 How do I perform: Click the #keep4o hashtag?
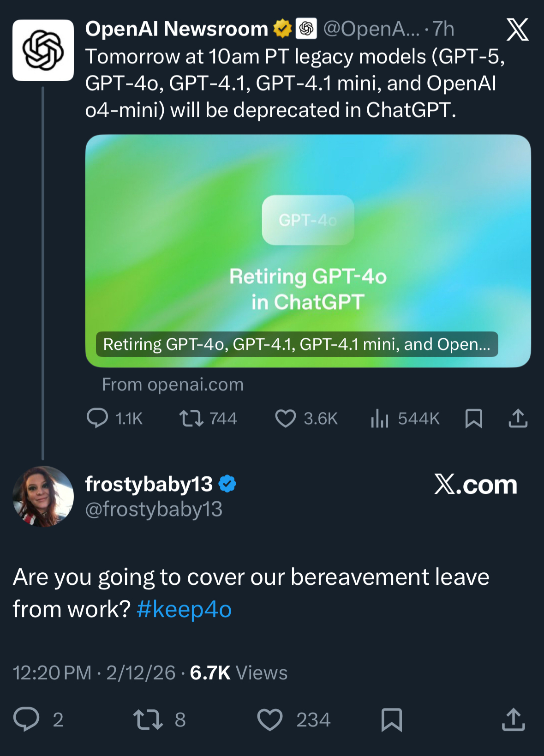point(184,609)
